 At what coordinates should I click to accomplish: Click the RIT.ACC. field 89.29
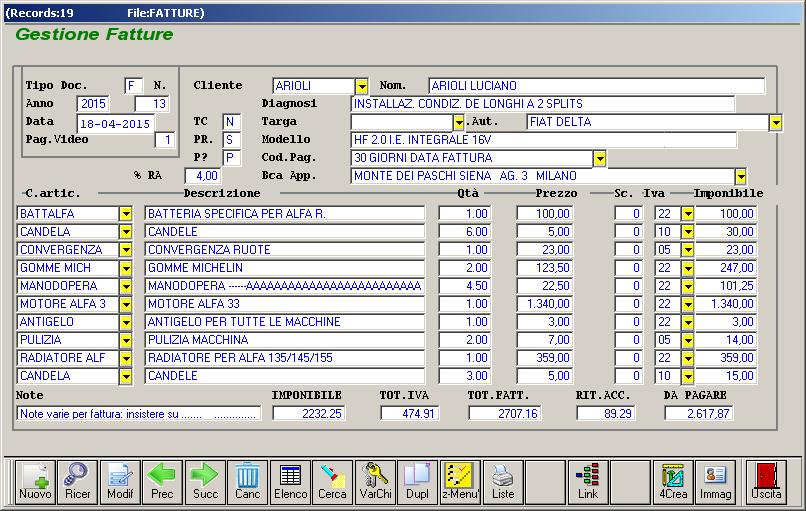pos(606,413)
